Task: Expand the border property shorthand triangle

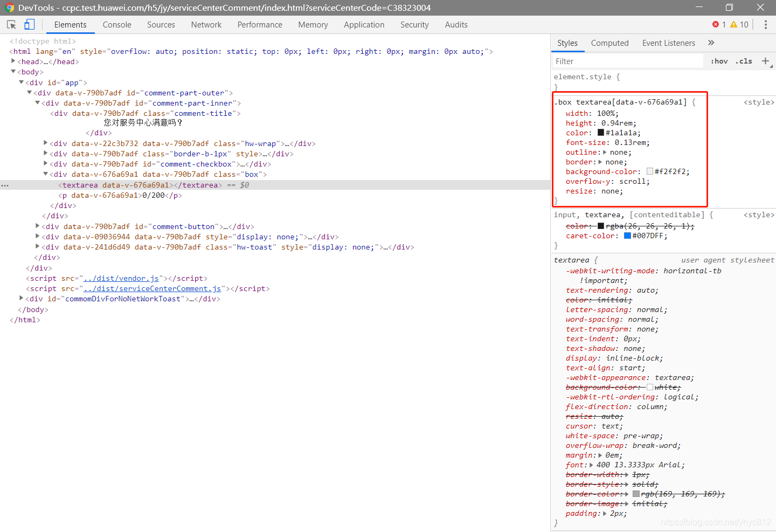Action: [x=600, y=162]
